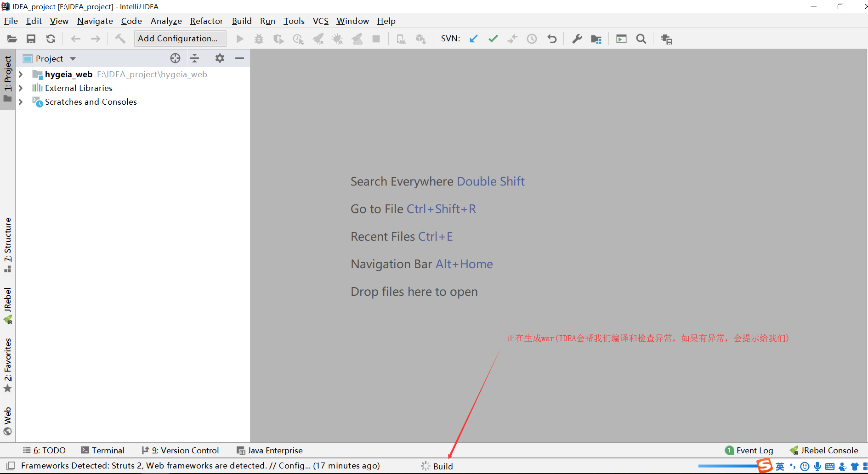Open the Refactor menu
This screenshot has height=474, width=868.
click(x=206, y=21)
